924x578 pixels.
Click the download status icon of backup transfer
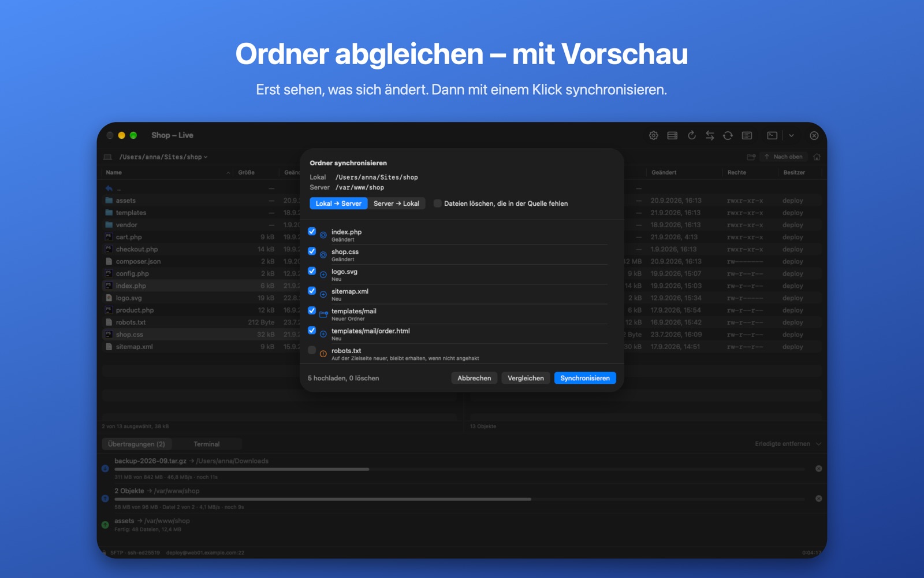[x=105, y=469]
